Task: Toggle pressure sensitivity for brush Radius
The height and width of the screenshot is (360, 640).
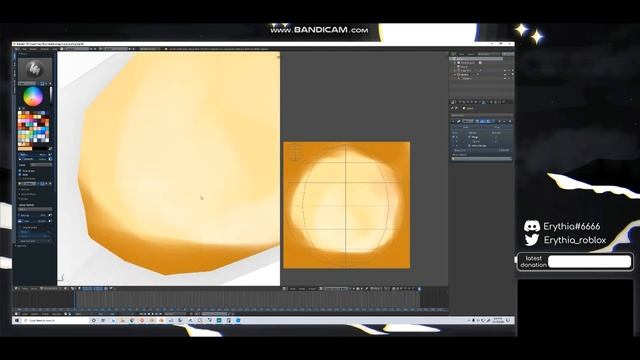Action: (x=50, y=155)
